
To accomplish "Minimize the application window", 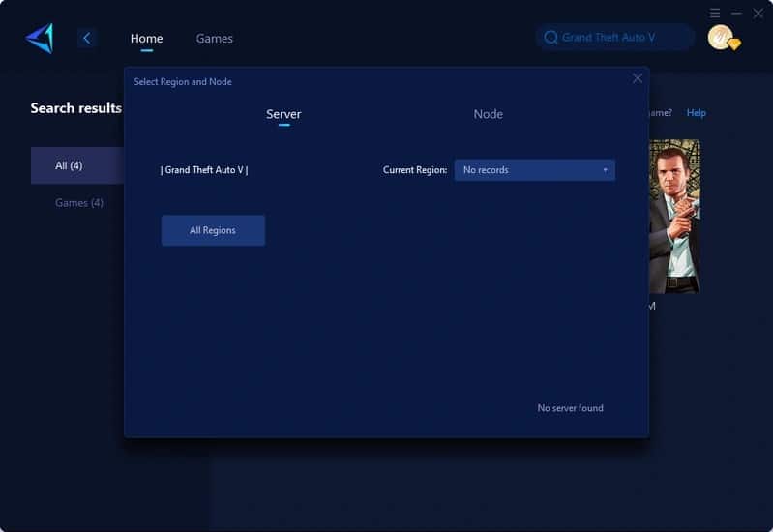I will (x=736, y=14).
